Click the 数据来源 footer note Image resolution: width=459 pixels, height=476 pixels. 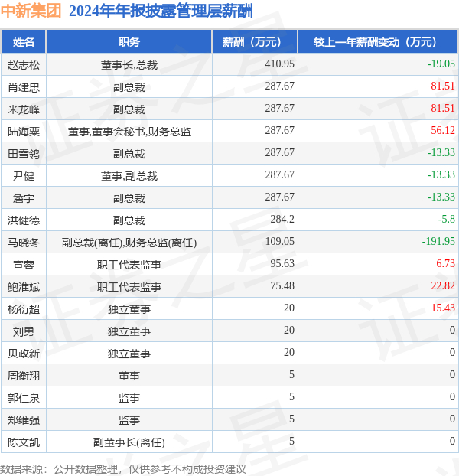coord(123,469)
